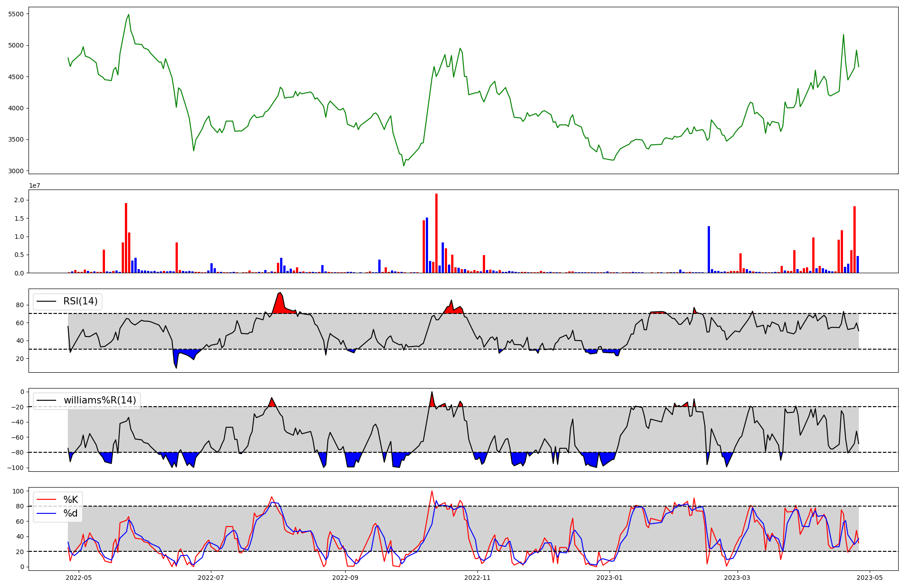Click the tallest red volume bar
This screenshot has width=905, height=588.
pyautogui.click(x=436, y=233)
